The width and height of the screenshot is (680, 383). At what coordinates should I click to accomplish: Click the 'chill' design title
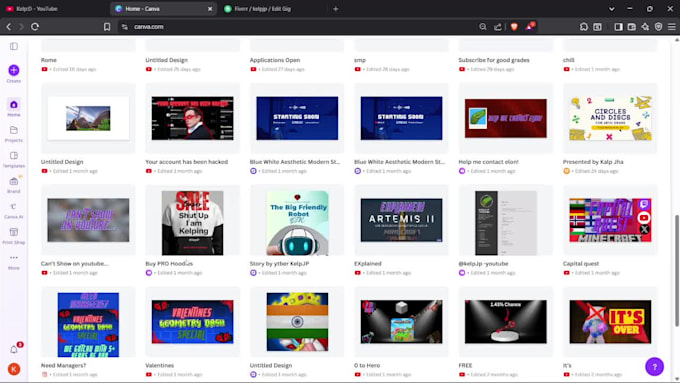pyautogui.click(x=569, y=60)
